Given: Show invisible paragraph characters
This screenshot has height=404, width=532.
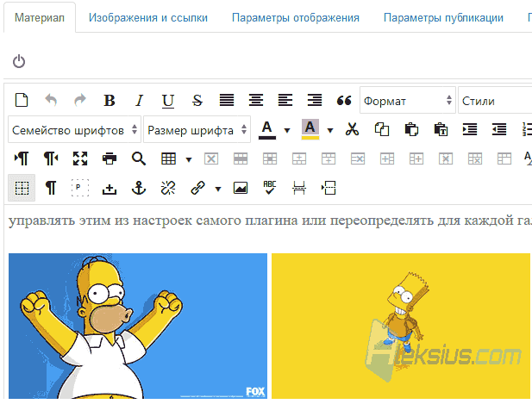Looking at the screenshot, I should [x=51, y=188].
